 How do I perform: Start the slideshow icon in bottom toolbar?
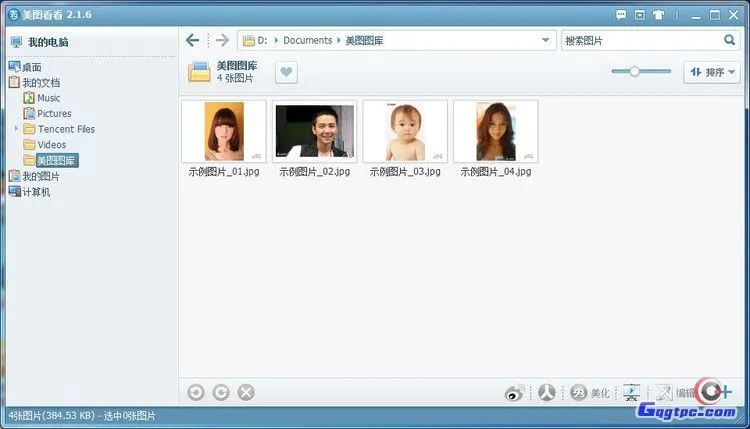click(x=630, y=393)
